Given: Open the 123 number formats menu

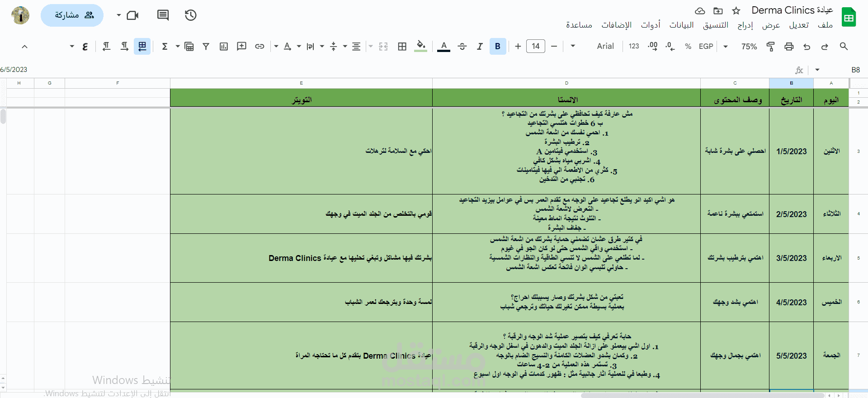Looking at the screenshot, I should (x=634, y=46).
